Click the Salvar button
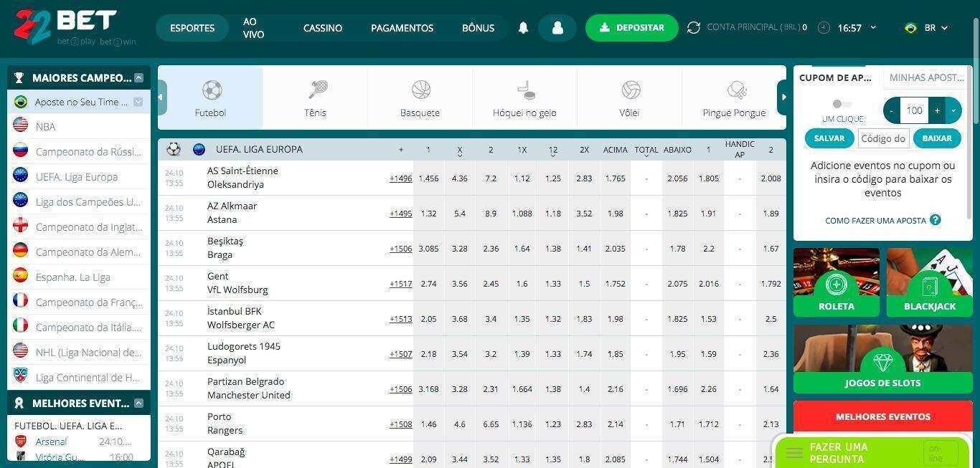The image size is (980, 468). [829, 138]
